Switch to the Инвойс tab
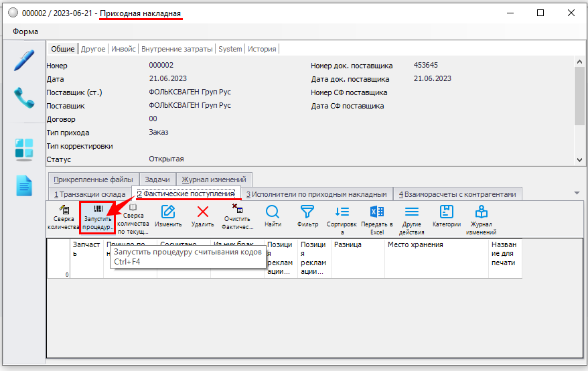 pyautogui.click(x=123, y=49)
